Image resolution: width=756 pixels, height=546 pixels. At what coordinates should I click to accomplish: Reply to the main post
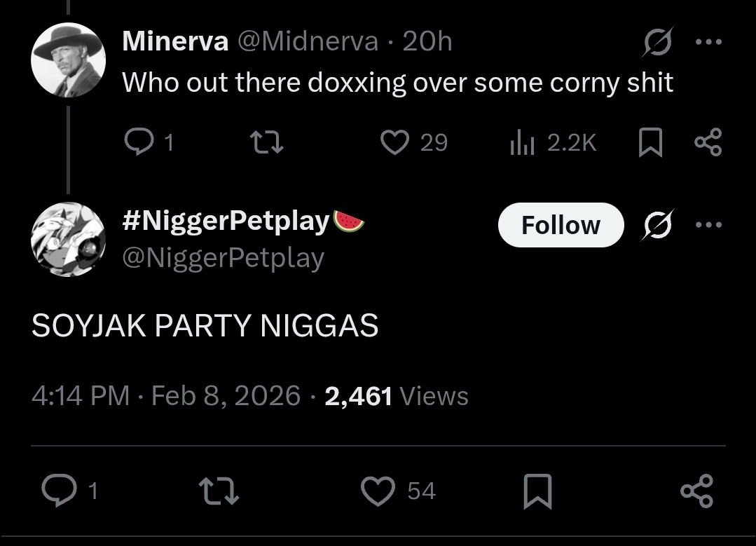pos(58,490)
